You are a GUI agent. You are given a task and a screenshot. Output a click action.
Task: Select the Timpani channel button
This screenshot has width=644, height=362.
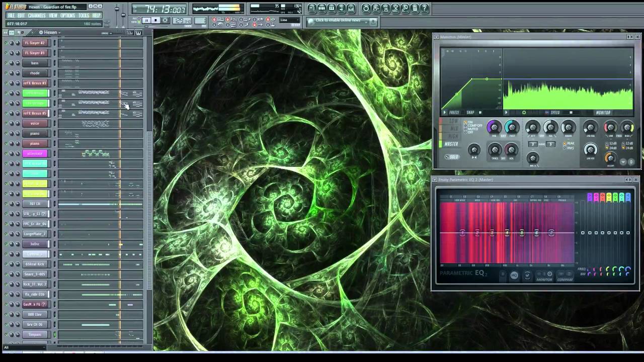[x=35, y=334]
